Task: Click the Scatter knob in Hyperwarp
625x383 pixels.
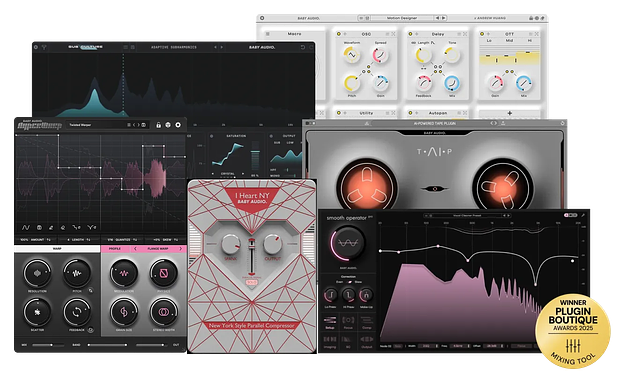Action: click(x=37, y=312)
